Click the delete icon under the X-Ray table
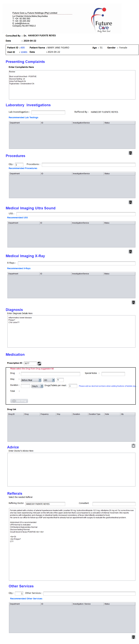Screen dimensions: 139x644 [x=133, y=302]
